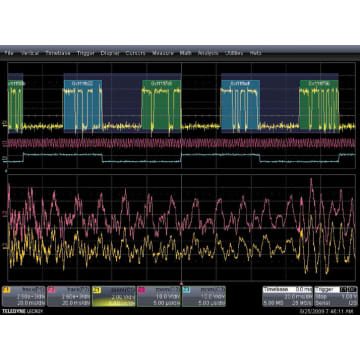Screen dimensions: 360x360
Task: Select the highlighted yellow Z1 zoom descriptor box
Action: pos(114,296)
